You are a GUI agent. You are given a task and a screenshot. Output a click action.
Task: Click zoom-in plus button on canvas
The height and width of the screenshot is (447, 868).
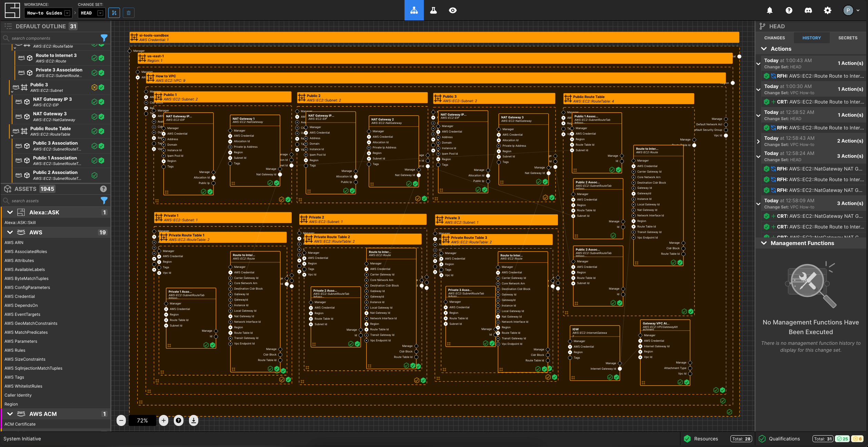pos(163,420)
